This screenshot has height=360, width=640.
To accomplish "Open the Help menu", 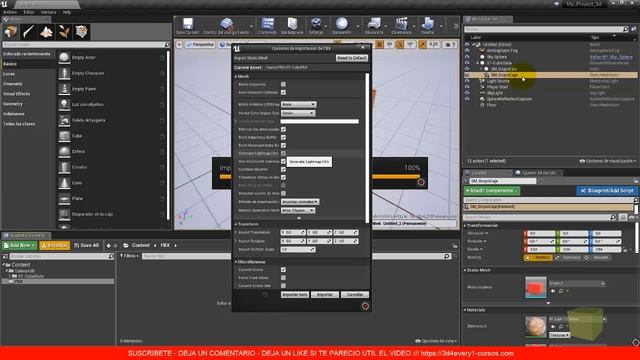I will tap(67, 12).
